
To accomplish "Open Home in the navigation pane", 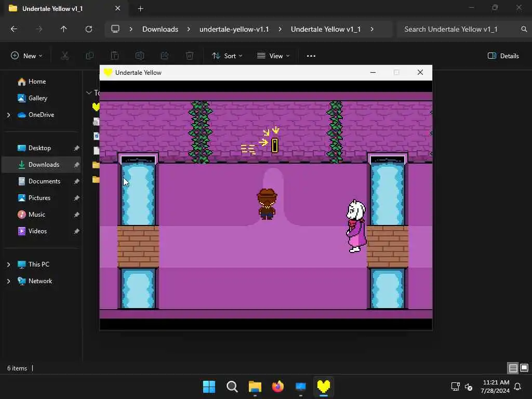I will [x=37, y=82].
